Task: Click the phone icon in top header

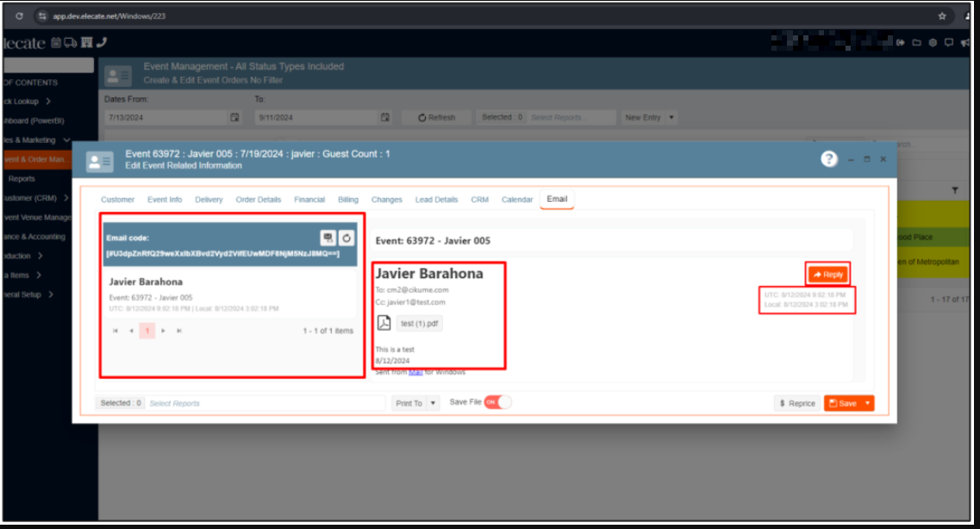Action: pyautogui.click(x=102, y=42)
